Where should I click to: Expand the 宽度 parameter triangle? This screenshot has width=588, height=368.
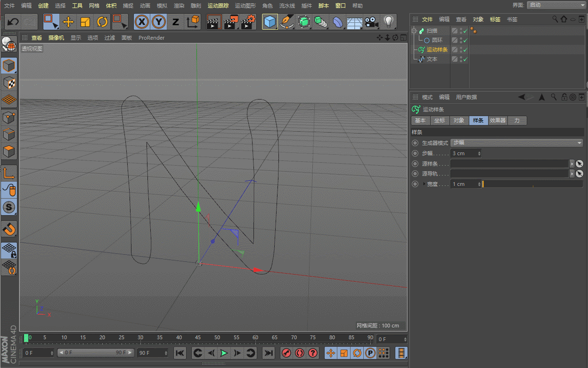(424, 184)
